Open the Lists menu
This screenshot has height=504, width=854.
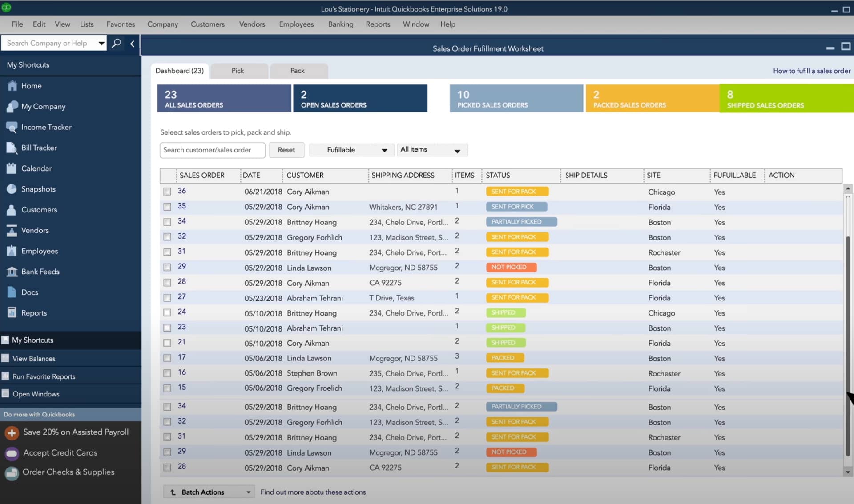click(87, 24)
